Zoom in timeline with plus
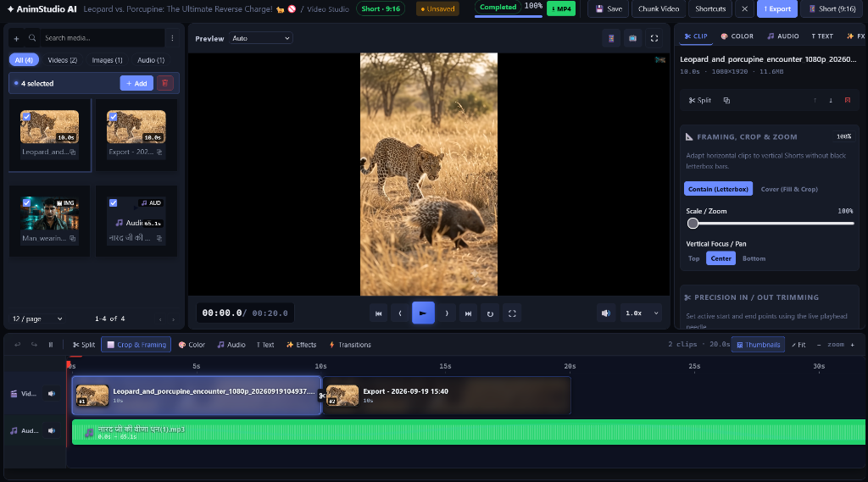 pyautogui.click(x=853, y=344)
